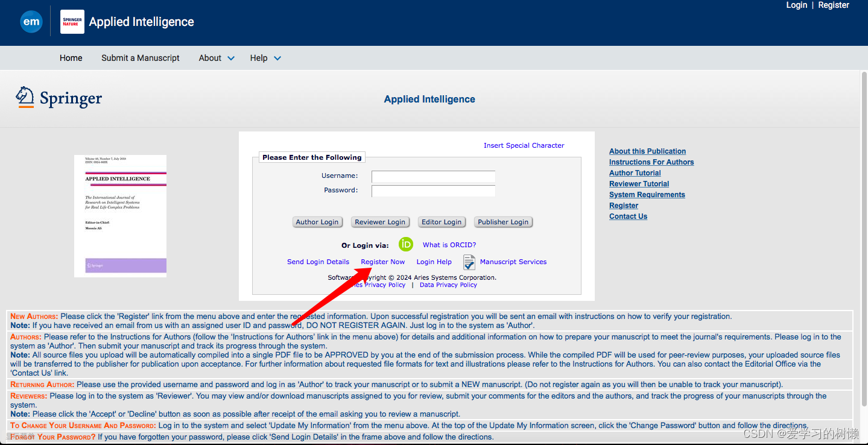Image resolution: width=868 pixels, height=445 pixels.
Task: Open the Home menu item
Action: pos(71,58)
